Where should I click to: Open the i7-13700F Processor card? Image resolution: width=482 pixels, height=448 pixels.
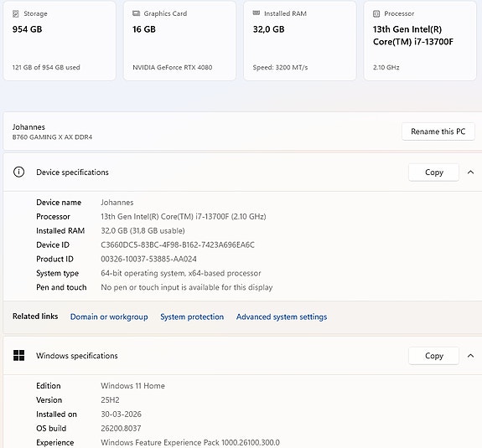click(420, 40)
